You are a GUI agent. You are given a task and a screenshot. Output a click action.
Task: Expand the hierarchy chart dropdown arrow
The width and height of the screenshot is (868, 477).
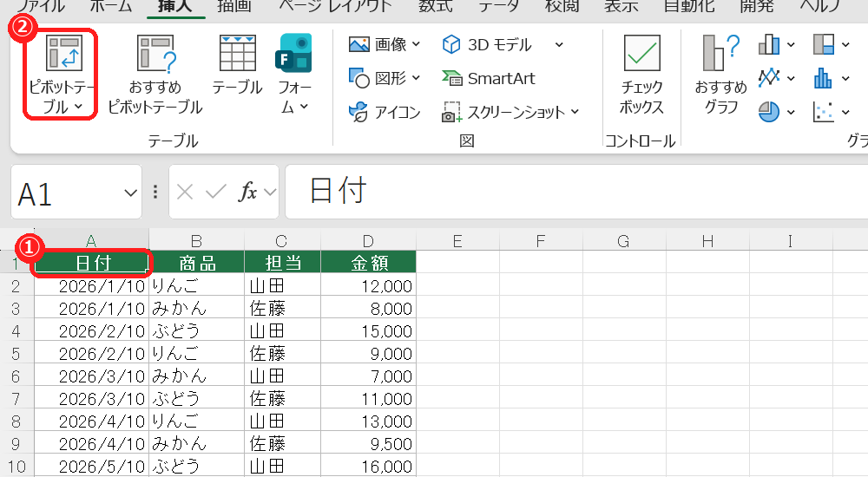click(845, 44)
